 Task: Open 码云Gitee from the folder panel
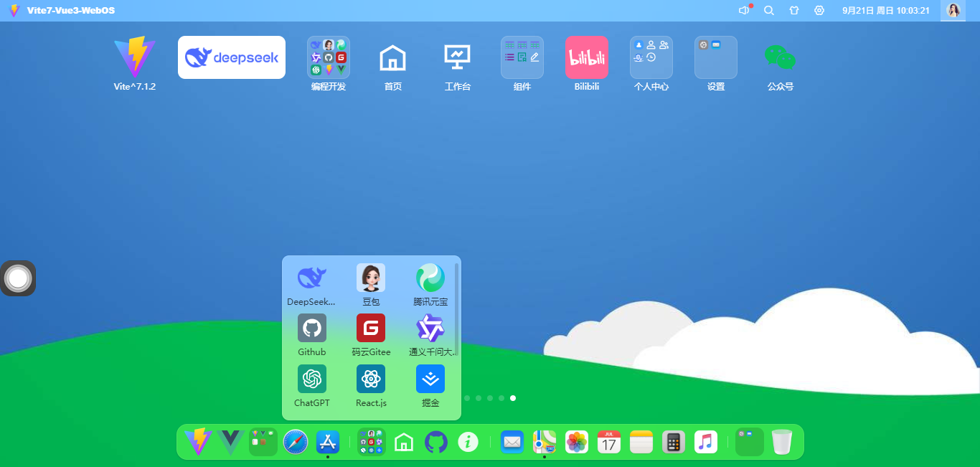pos(371,328)
